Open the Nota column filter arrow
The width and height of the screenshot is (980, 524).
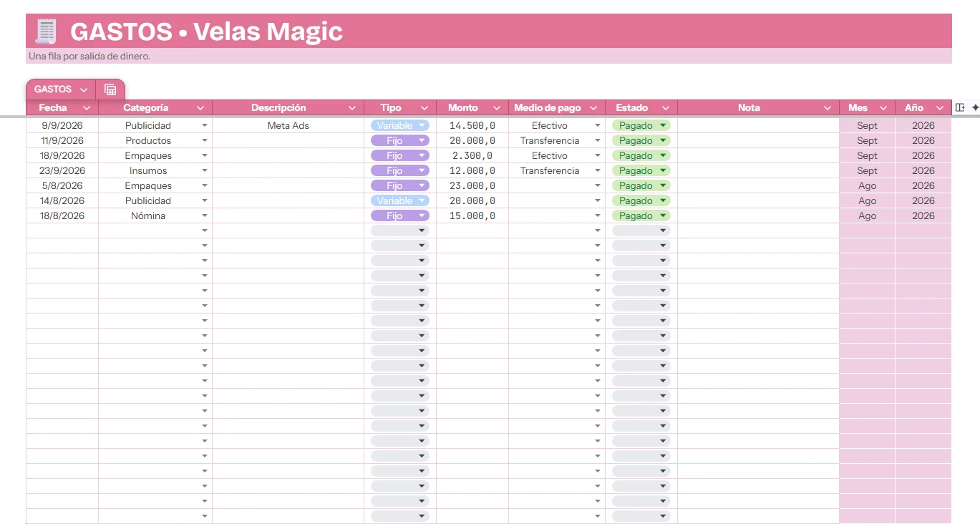click(828, 108)
